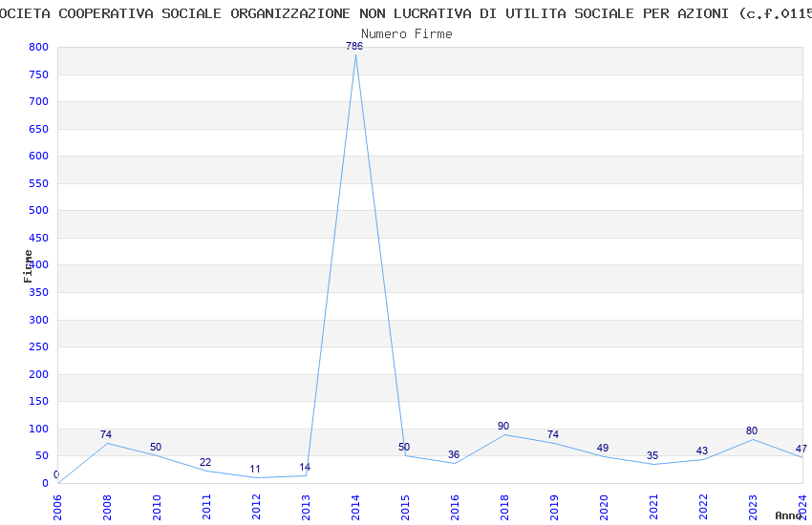This screenshot has width=812, height=525.
Task: Click the 150 y-axis tick label
Action: point(39,401)
